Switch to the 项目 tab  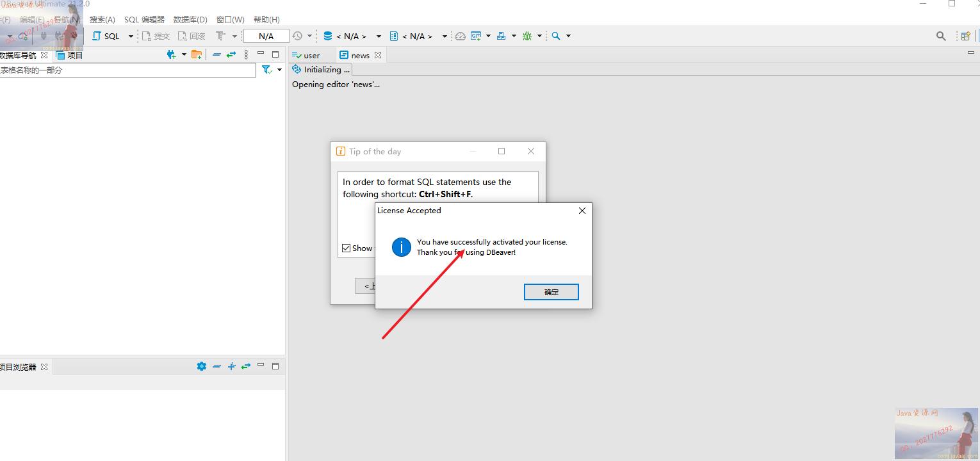click(70, 55)
